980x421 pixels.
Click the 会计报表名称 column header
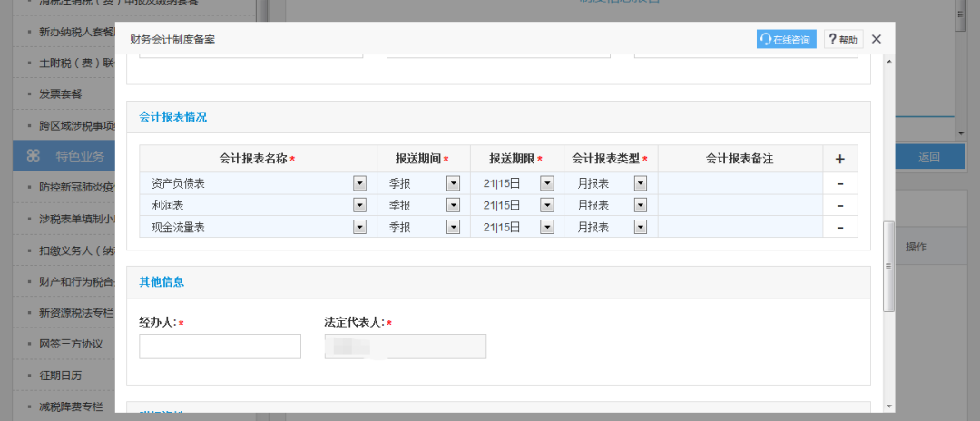(258, 159)
